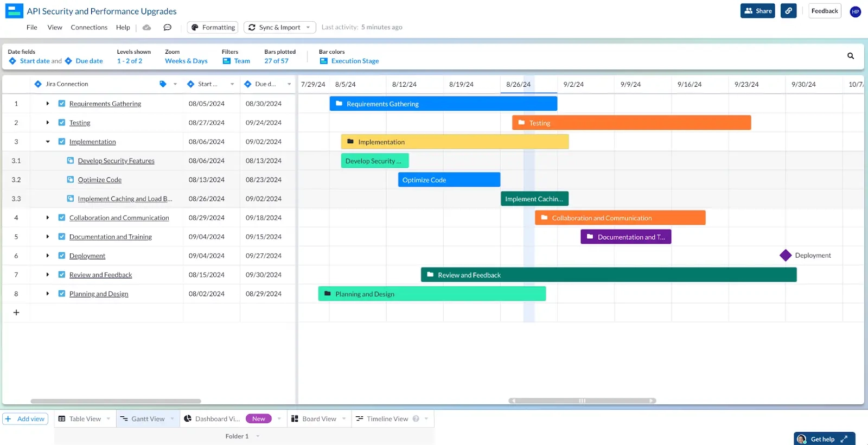
Task: Click the Due date diamond icon
Action: 68,61
